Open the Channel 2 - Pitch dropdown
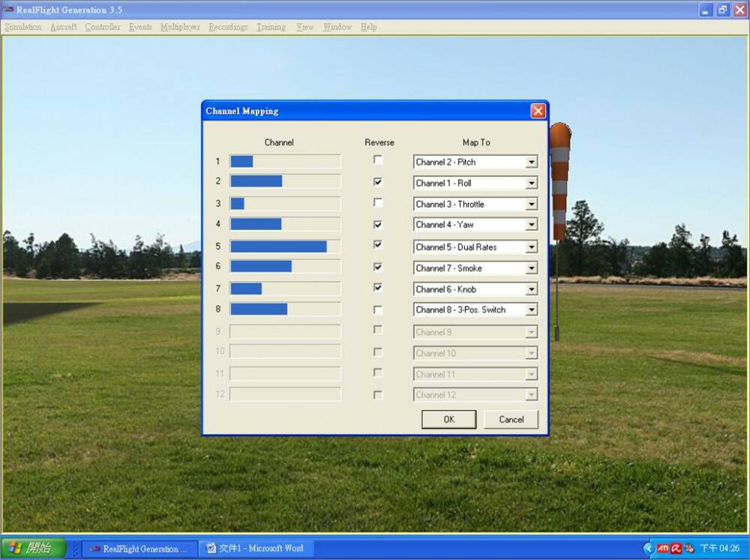 531,162
